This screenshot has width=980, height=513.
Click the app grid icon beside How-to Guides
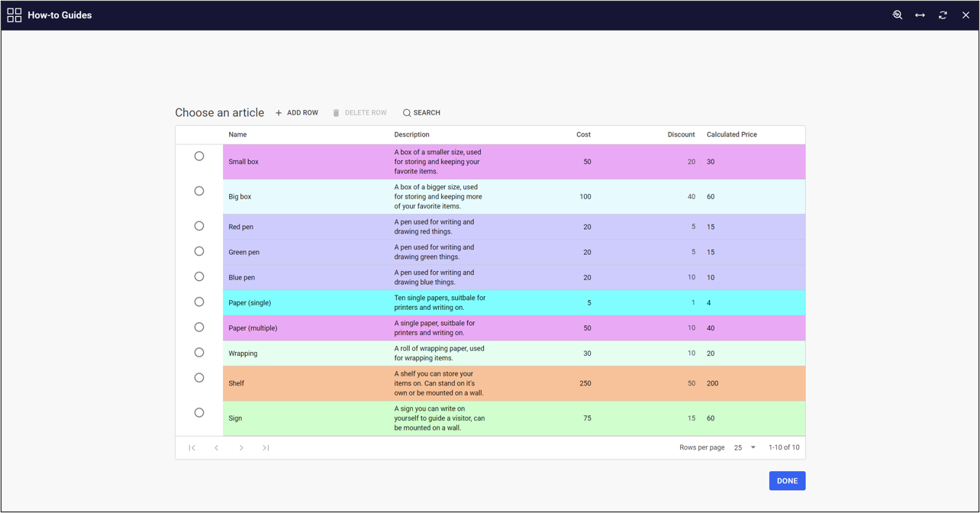[x=15, y=15]
